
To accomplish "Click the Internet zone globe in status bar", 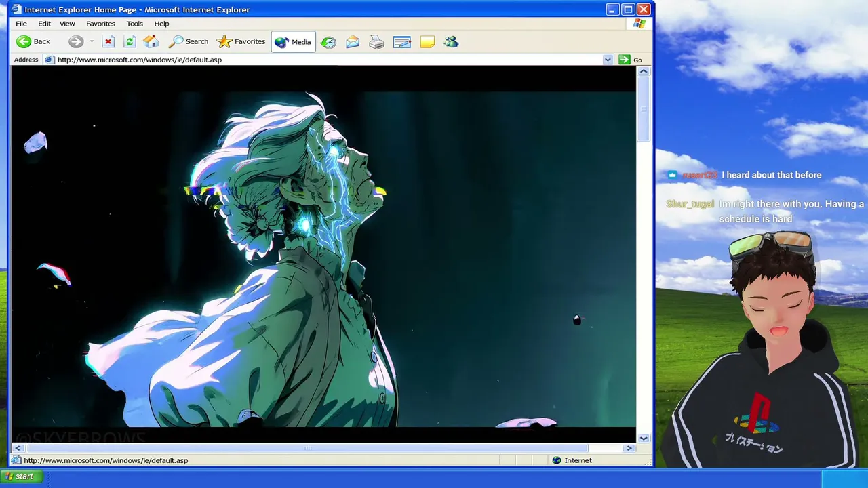I will 557,460.
